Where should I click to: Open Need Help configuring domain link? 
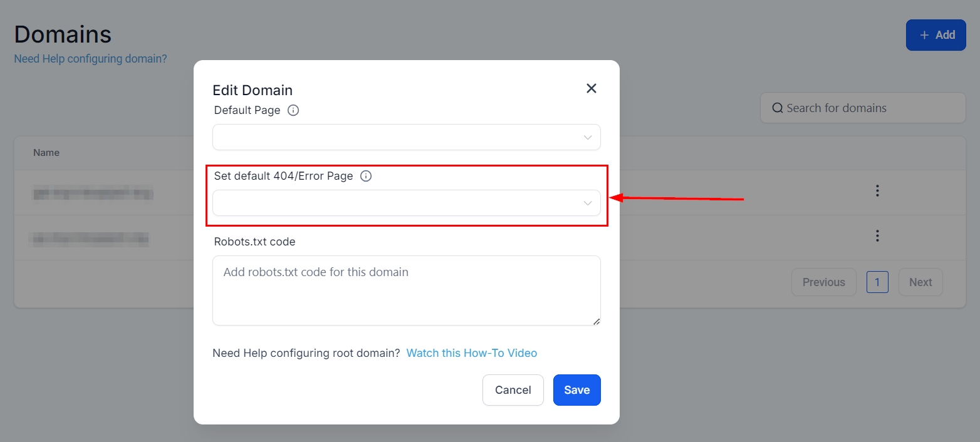click(x=90, y=59)
